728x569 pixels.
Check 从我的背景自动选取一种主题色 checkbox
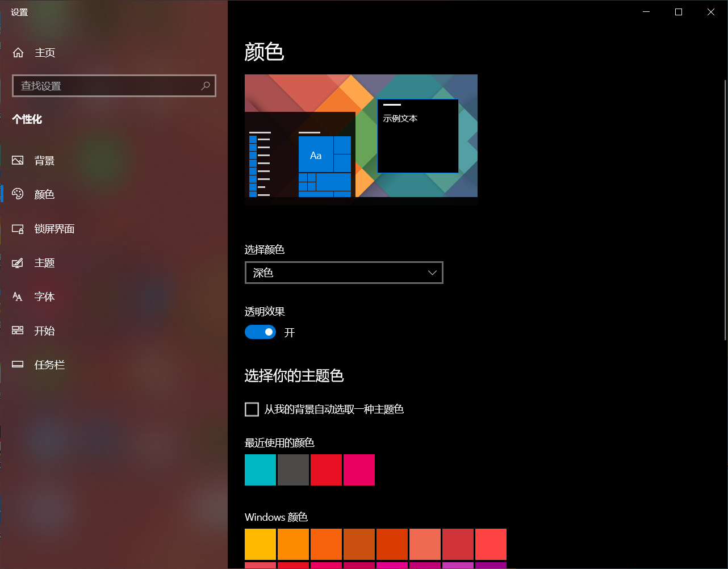[x=252, y=409]
